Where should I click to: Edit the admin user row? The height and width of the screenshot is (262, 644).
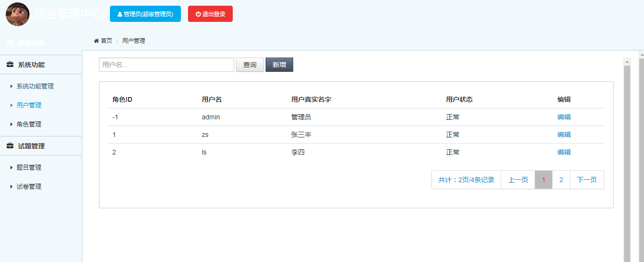564,117
